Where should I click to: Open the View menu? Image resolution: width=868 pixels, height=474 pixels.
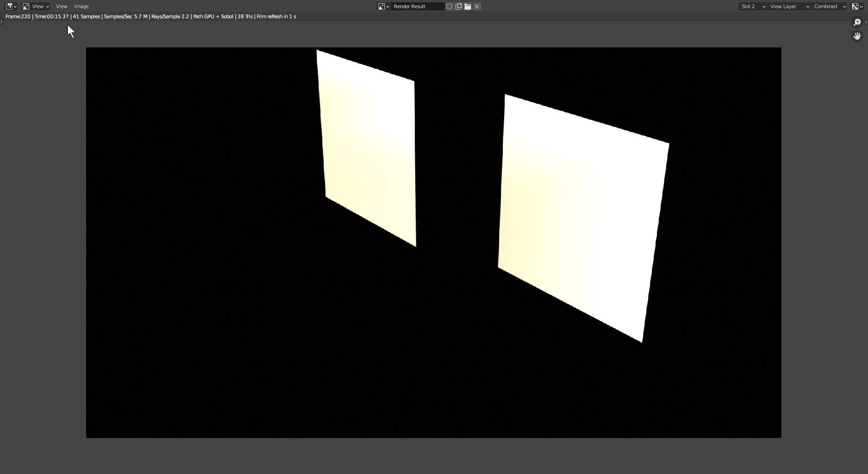62,6
